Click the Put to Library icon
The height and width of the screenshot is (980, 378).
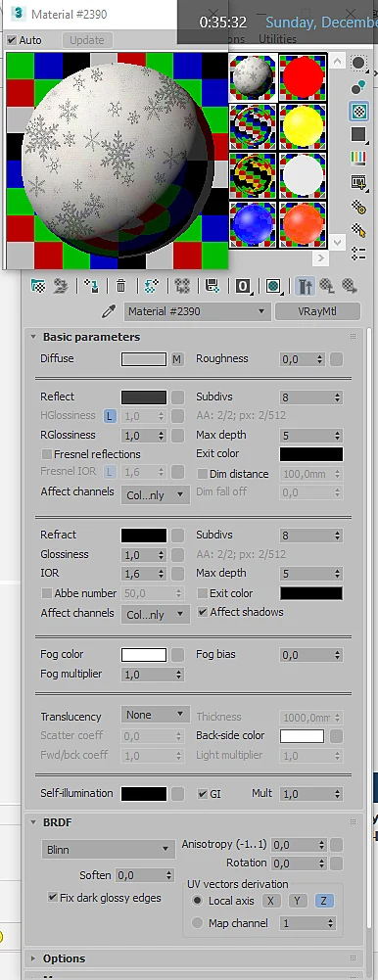click(213, 286)
